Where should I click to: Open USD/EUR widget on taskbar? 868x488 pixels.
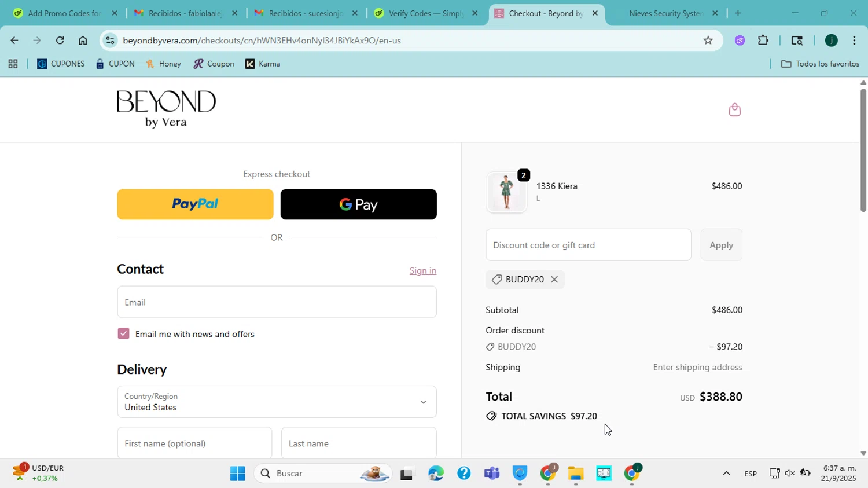(x=39, y=473)
